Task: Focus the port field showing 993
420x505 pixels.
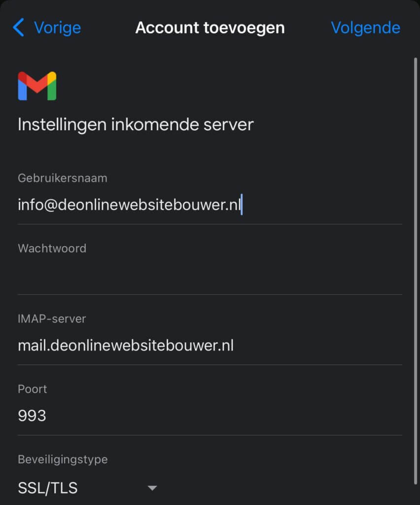Action: click(x=210, y=416)
